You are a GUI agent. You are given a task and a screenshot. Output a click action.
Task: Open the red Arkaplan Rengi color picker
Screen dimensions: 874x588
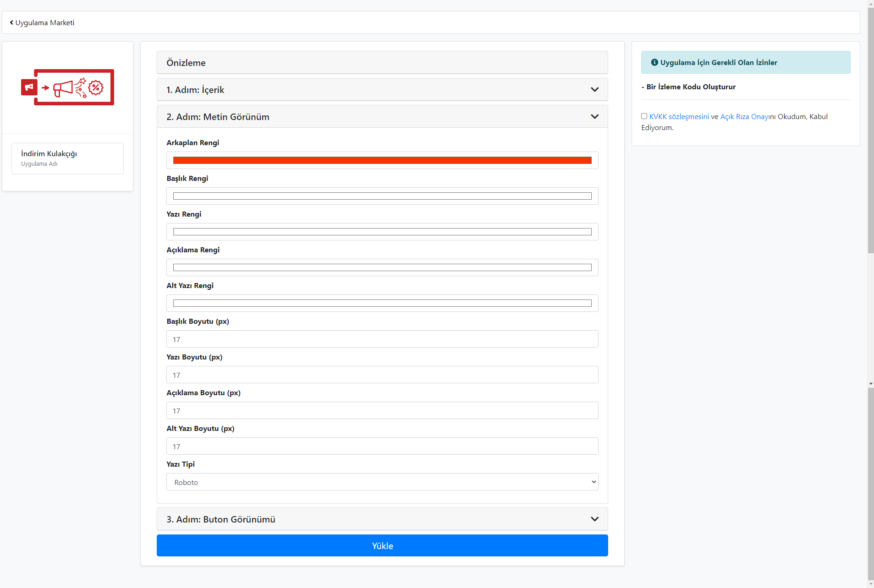[382, 160]
